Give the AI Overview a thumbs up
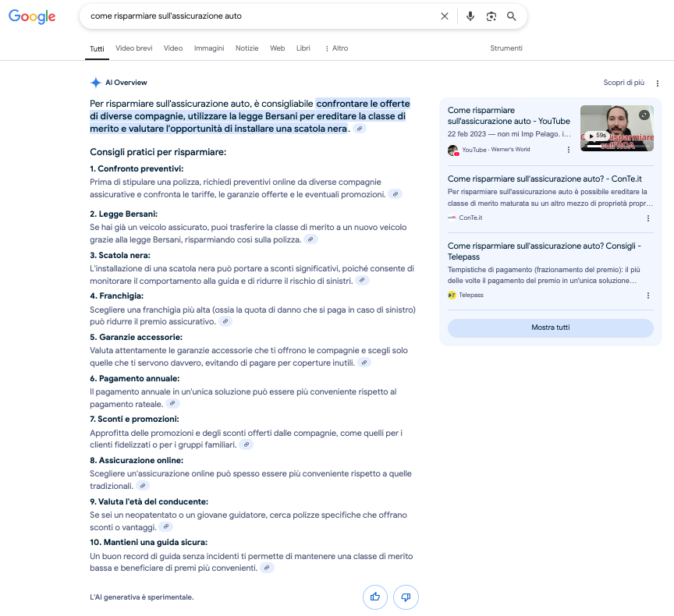674x616 pixels. pyautogui.click(x=375, y=597)
